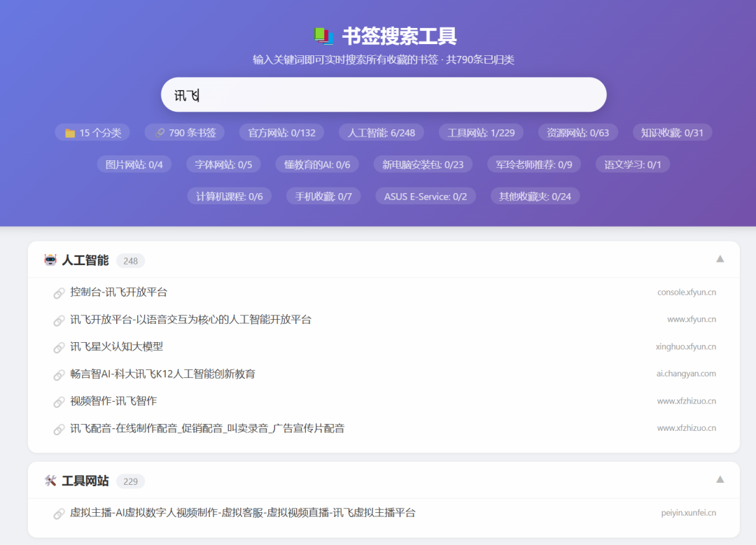Screen dimensions: 756x545
Task: Click the folder icon in the 15 个分类 chip
Action: [x=71, y=133]
